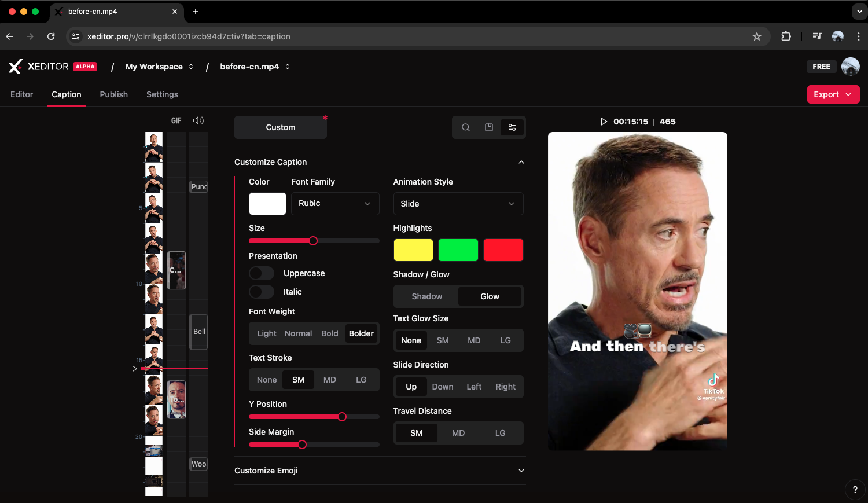Open a new browser tab
The image size is (868, 503).
[x=196, y=12]
